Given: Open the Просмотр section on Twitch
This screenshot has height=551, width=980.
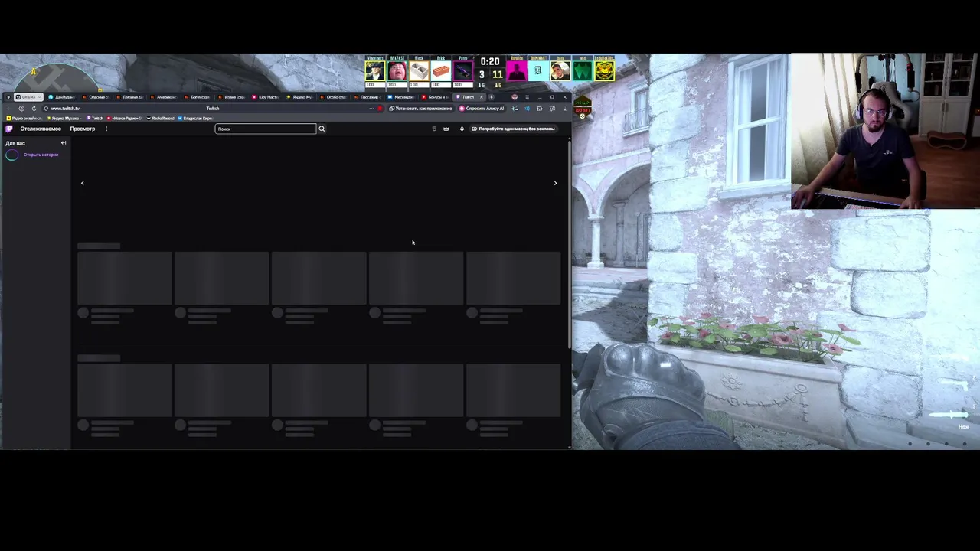Looking at the screenshot, I should [83, 129].
